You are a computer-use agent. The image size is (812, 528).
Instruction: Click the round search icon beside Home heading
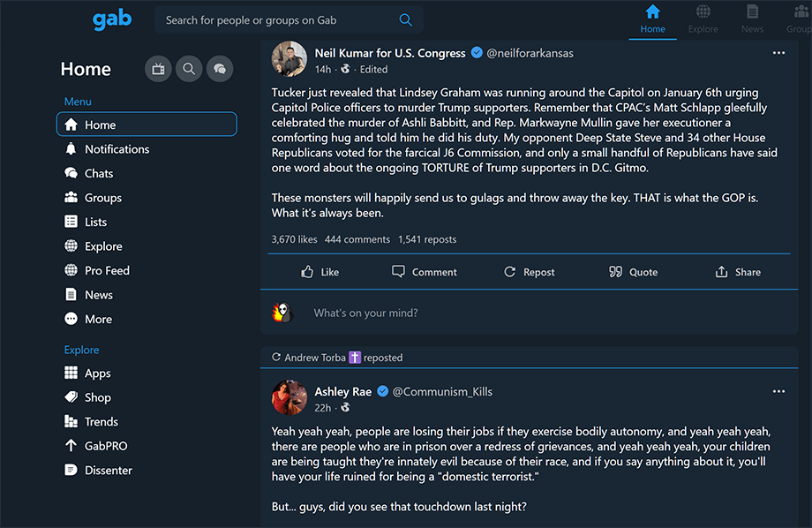click(189, 69)
